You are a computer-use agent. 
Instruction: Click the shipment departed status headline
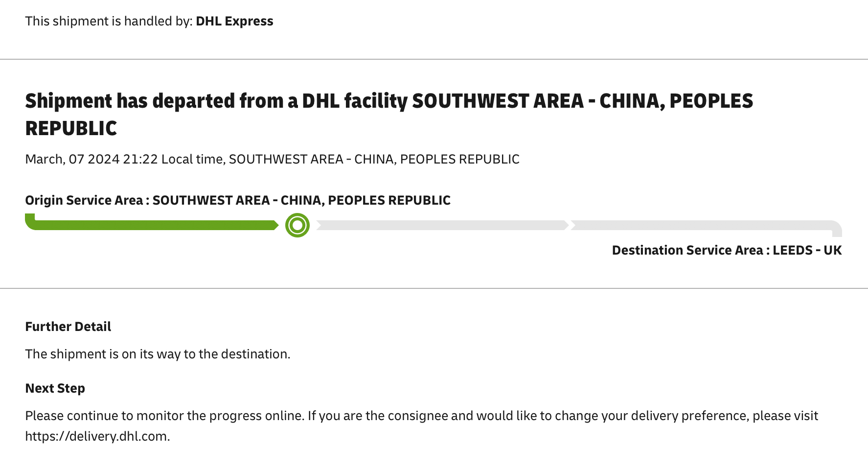point(388,101)
